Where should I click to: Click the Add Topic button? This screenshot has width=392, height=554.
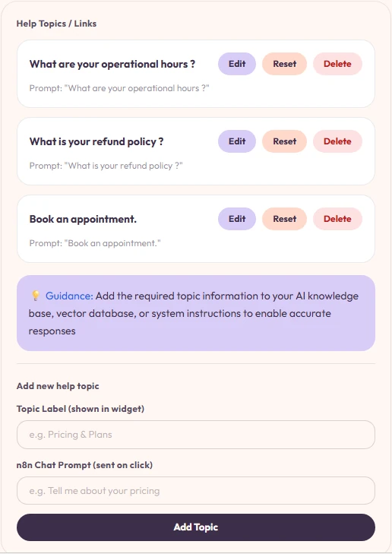point(196,527)
